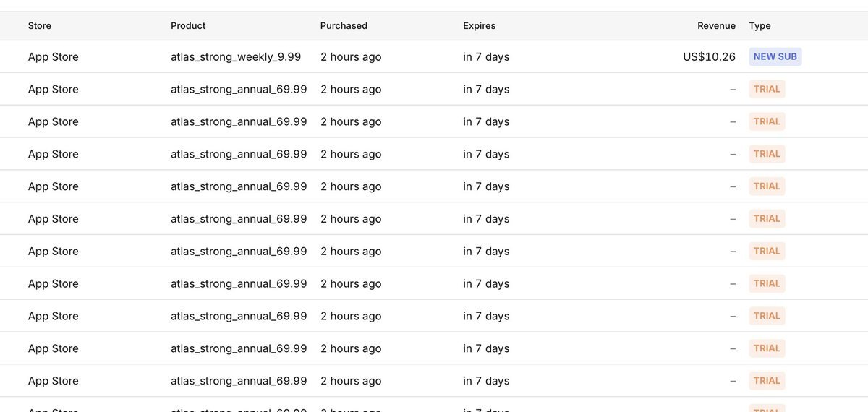Sort by the Store column header
This screenshot has width=868, height=412.
[40, 26]
